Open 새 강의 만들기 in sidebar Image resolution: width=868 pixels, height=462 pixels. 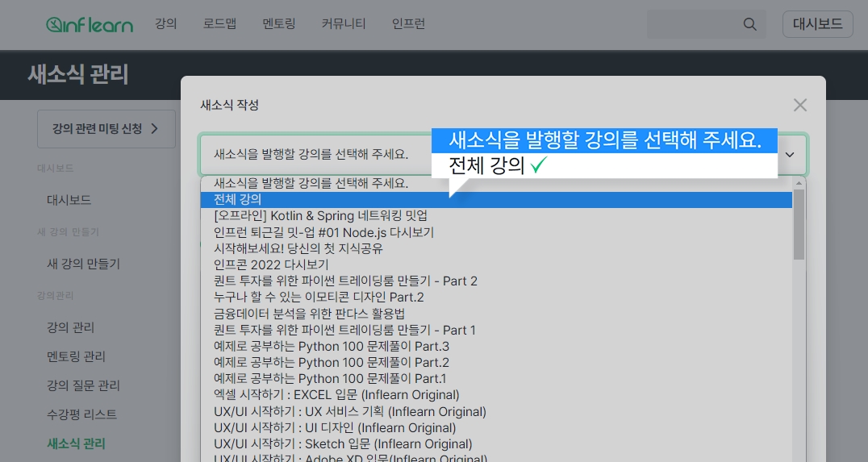[83, 264]
